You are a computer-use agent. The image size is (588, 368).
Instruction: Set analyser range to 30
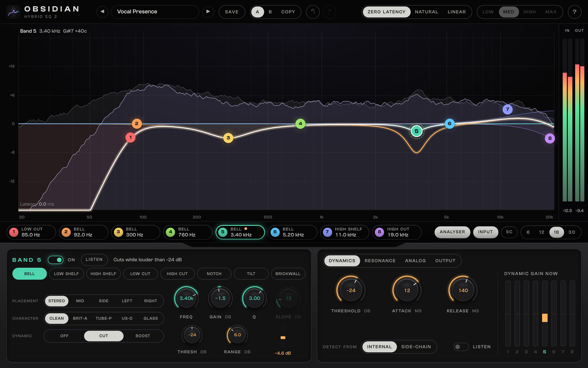pyautogui.click(x=572, y=232)
